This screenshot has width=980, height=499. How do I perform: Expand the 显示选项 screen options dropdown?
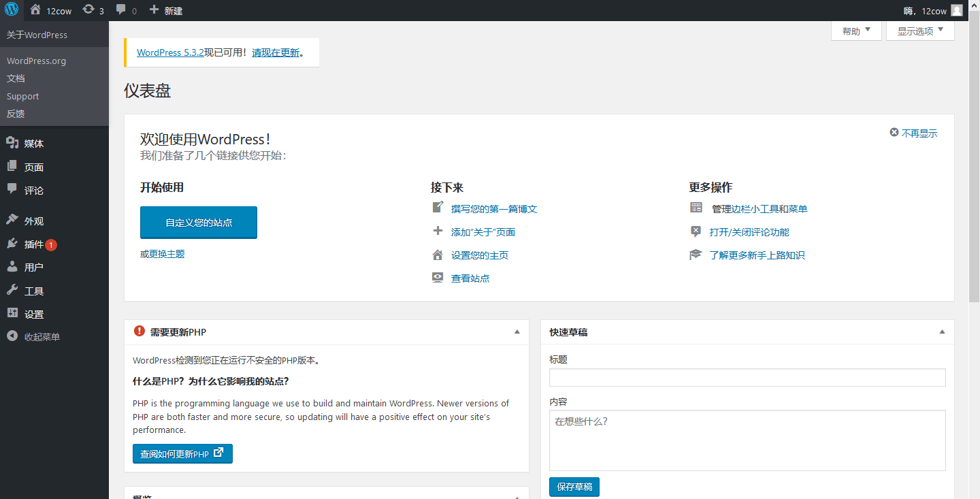pyautogui.click(x=920, y=31)
